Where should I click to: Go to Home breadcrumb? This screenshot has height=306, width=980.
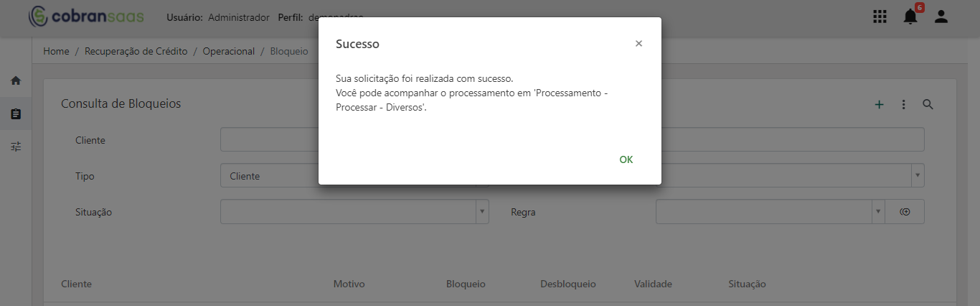(x=56, y=52)
